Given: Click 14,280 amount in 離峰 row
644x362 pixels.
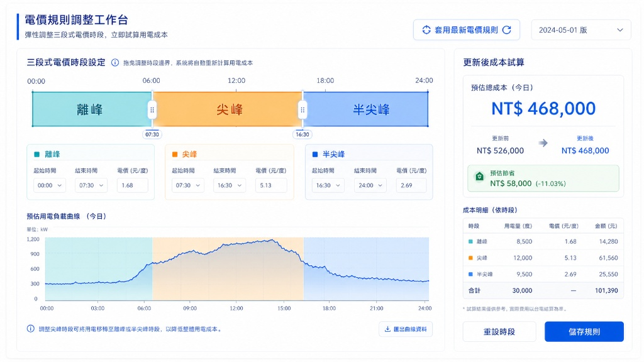Looking at the screenshot, I should [x=608, y=241].
